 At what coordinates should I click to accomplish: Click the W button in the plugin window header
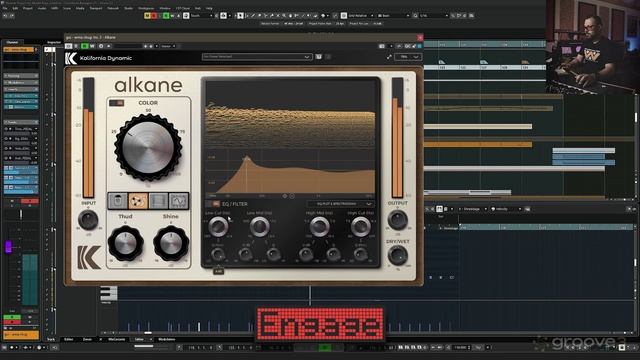(x=91, y=46)
